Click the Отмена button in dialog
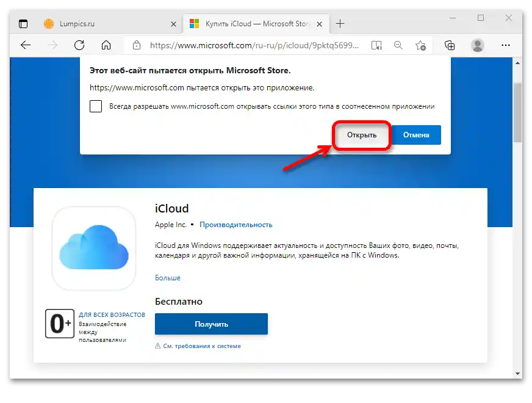The width and height of the screenshot is (532, 403). 416,135
